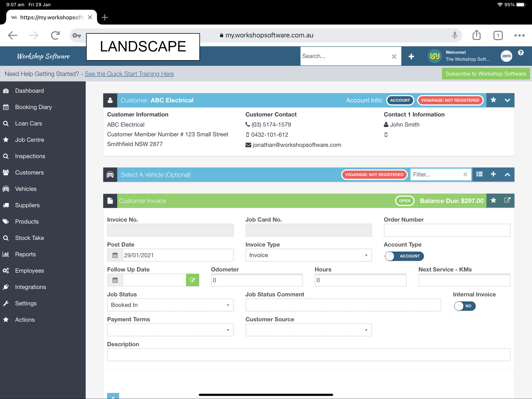Click the Xero integration icon
Viewport: 532px width, 399px height.
(506, 56)
